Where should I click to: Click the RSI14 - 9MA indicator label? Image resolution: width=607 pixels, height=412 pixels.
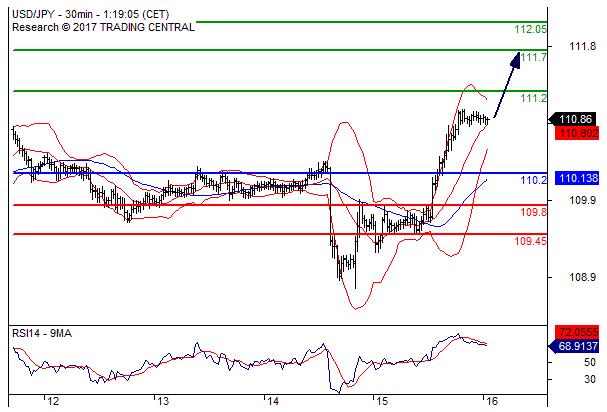pyautogui.click(x=42, y=333)
